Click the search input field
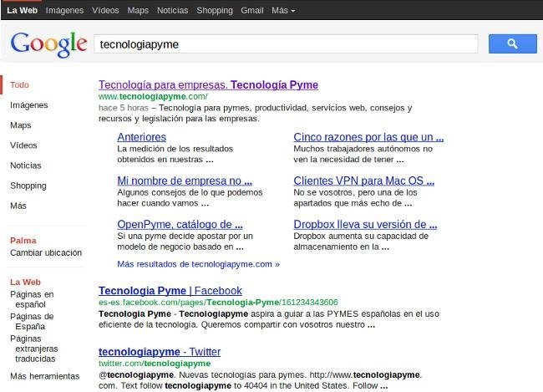Screen dimensions: 543x392 tap(284, 43)
